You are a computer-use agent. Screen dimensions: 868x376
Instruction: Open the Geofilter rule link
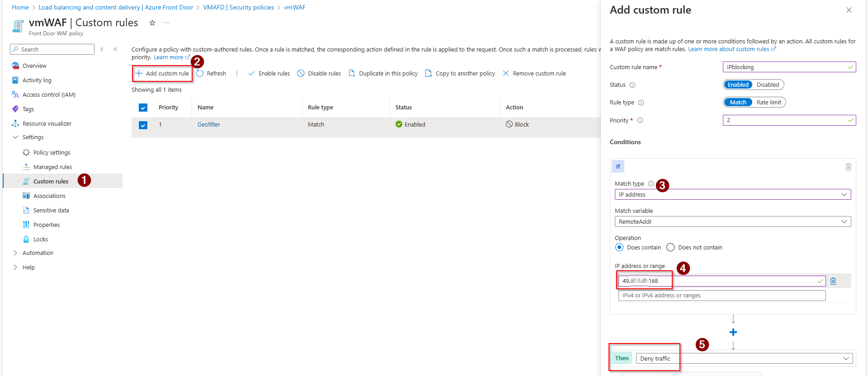pyautogui.click(x=208, y=124)
